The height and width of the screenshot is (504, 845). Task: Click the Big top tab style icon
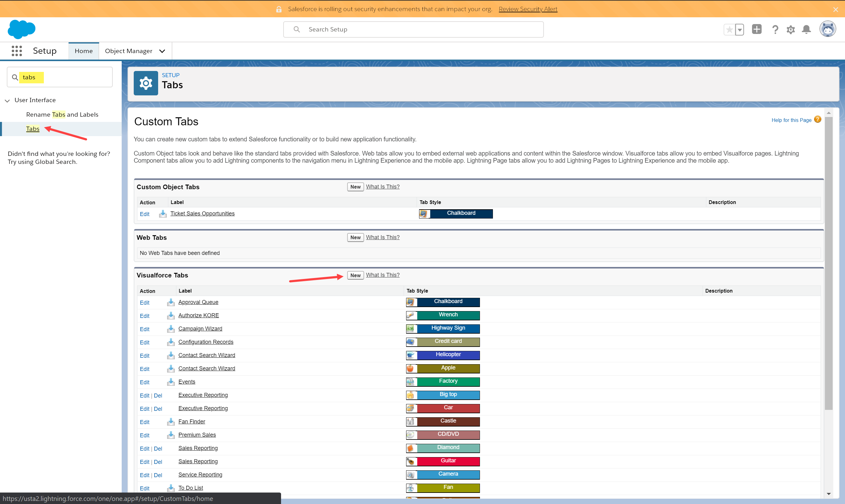click(410, 395)
